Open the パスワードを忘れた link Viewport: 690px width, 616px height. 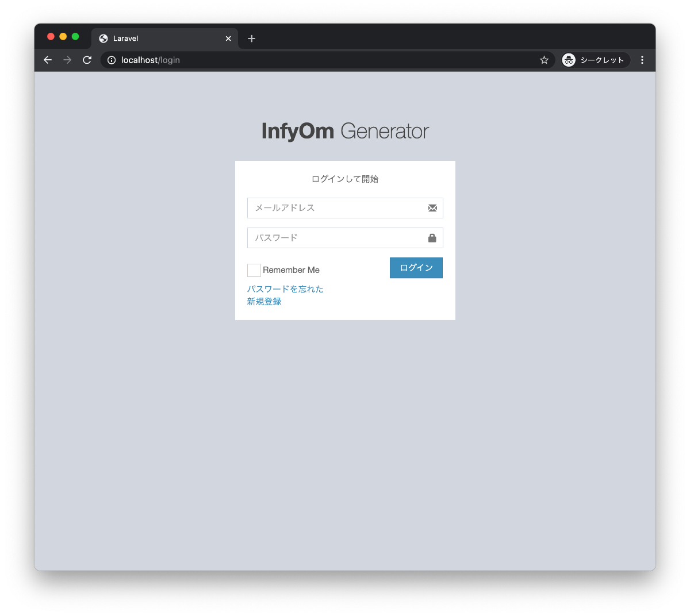click(285, 289)
